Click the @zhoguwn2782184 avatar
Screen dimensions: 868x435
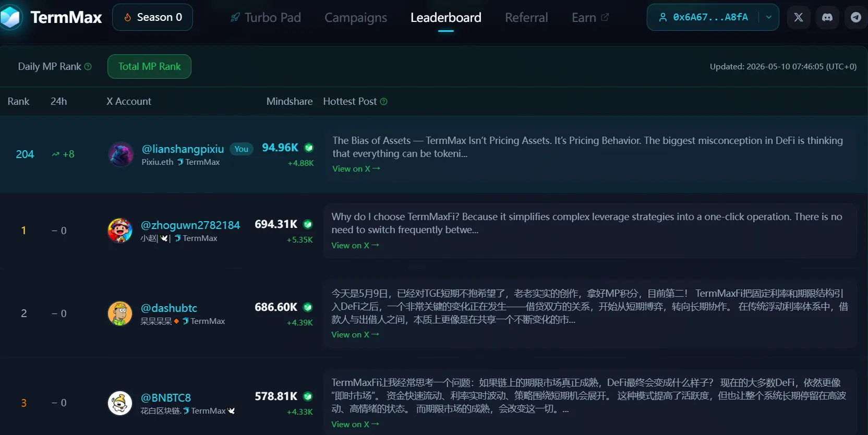pyautogui.click(x=120, y=231)
